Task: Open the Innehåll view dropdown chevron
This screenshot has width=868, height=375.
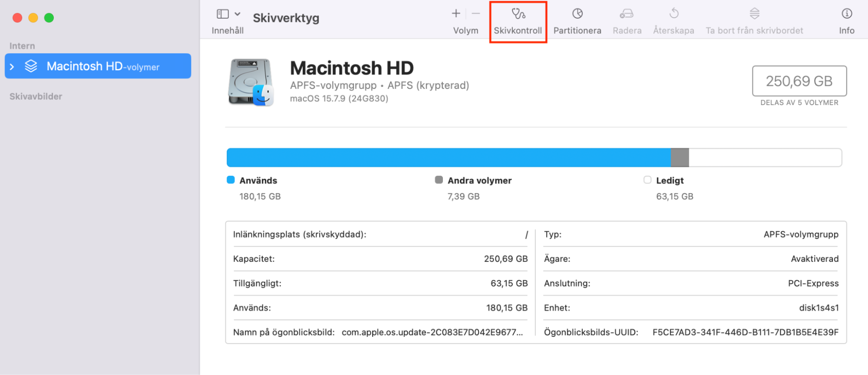Action: pos(238,14)
